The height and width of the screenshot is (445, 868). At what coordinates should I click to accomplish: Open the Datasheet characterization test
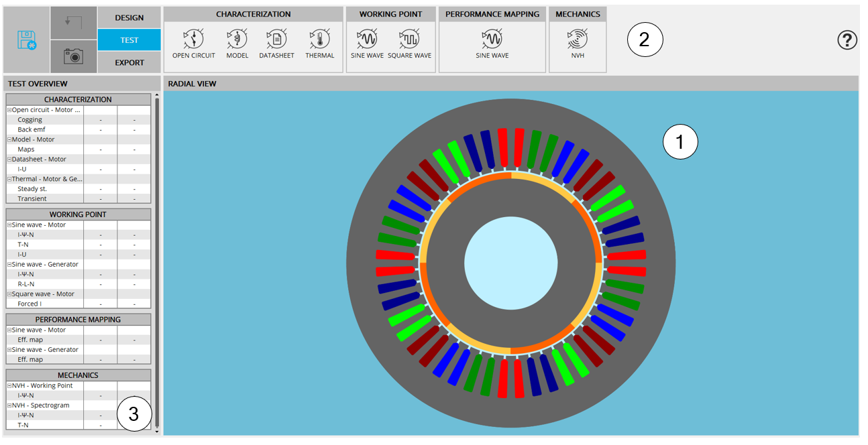(x=276, y=40)
